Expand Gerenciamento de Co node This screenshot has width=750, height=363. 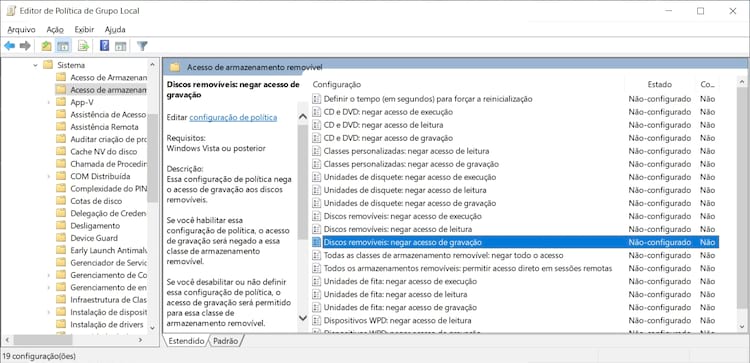(x=48, y=275)
